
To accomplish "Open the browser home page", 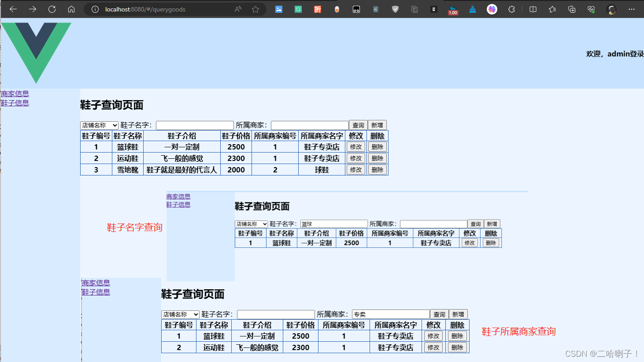I will [x=71, y=9].
